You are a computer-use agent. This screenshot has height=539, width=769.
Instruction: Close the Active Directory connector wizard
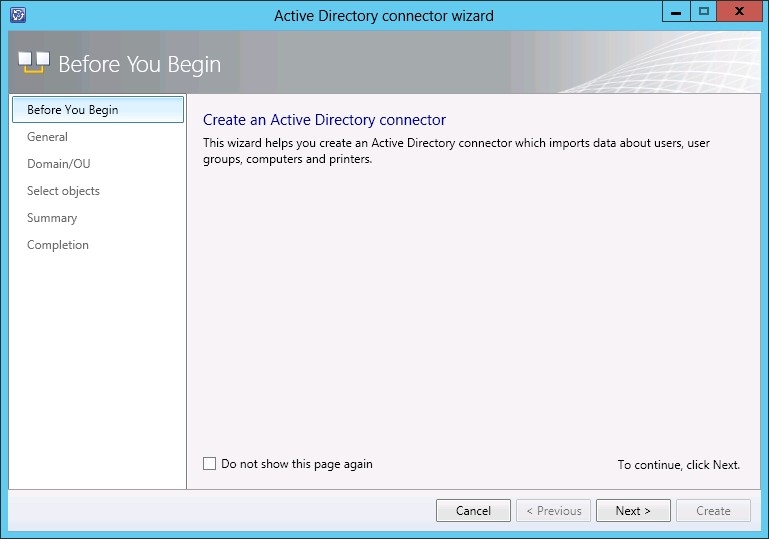pyautogui.click(x=739, y=12)
